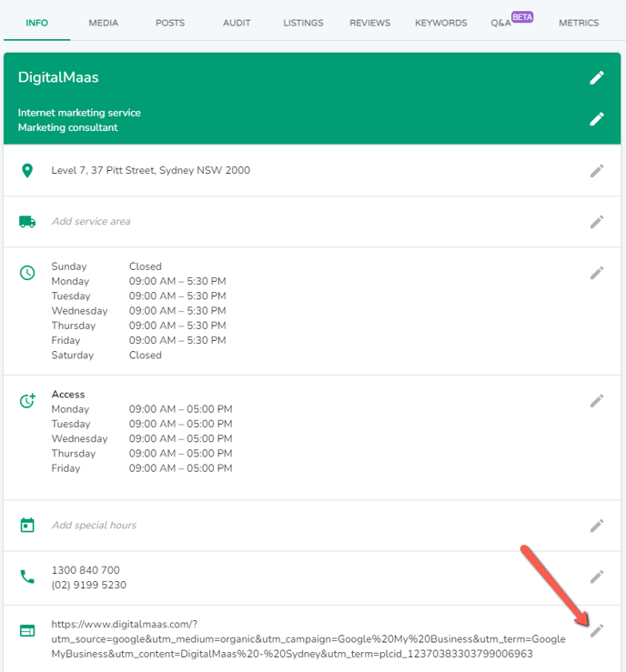This screenshot has height=672, width=626.
Task: Click the delivery truck service area icon
Action: pyautogui.click(x=27, y=222)
